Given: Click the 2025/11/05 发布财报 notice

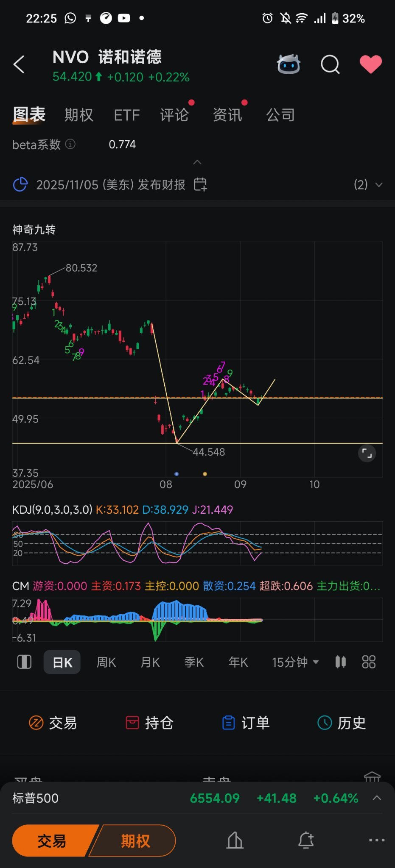Looking at the screenshot, I should coord(111,185).
